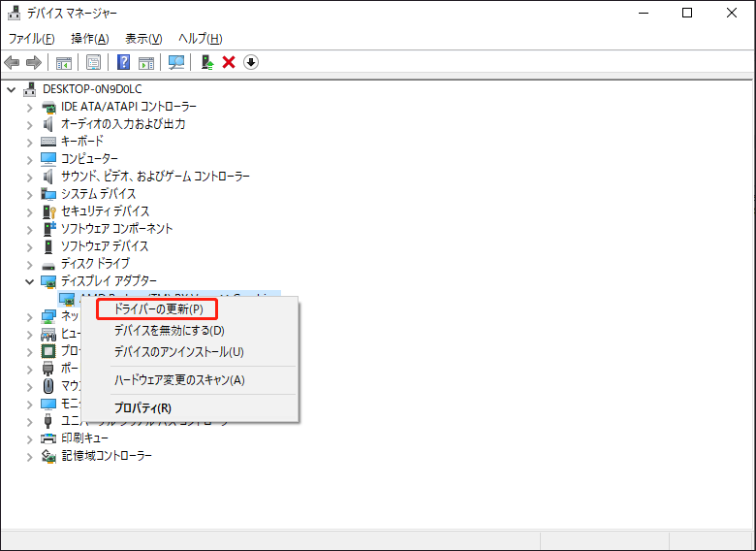Open the ヘルプ(H) menu

tap(200, 39)
